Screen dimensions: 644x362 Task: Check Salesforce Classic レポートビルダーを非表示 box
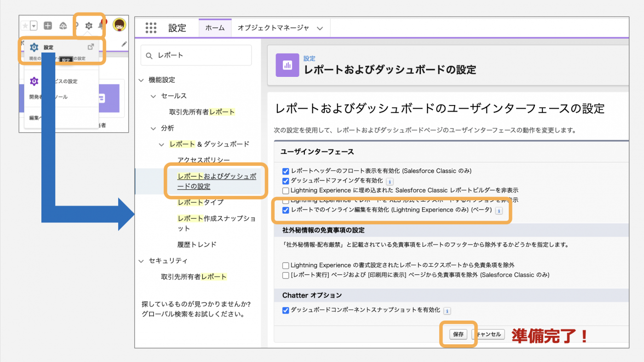click(x=286, y=191)
